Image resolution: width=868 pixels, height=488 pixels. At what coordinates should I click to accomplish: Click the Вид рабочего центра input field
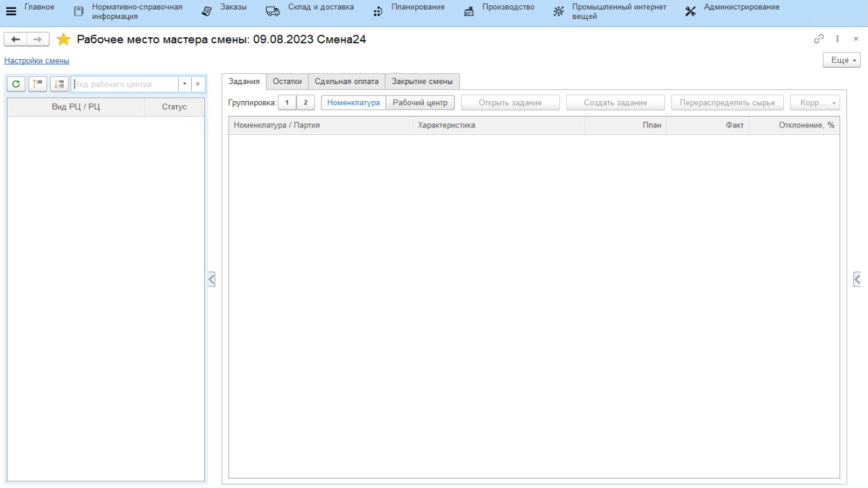click(125, 84)
